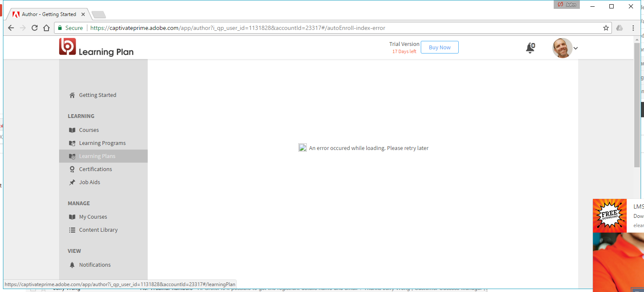Expand the user profile dropdown chevron
The image size is (644, 292).
coord(576,48)
